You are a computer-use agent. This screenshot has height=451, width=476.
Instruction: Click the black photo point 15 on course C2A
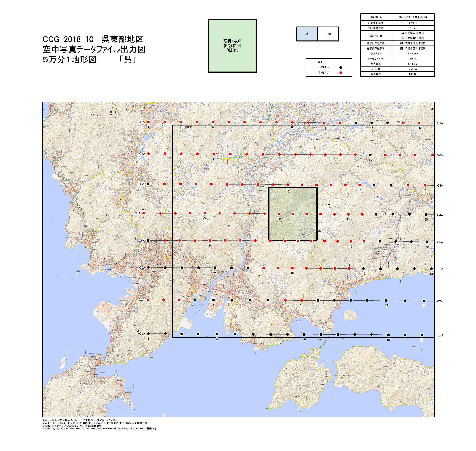pos(370,155)
